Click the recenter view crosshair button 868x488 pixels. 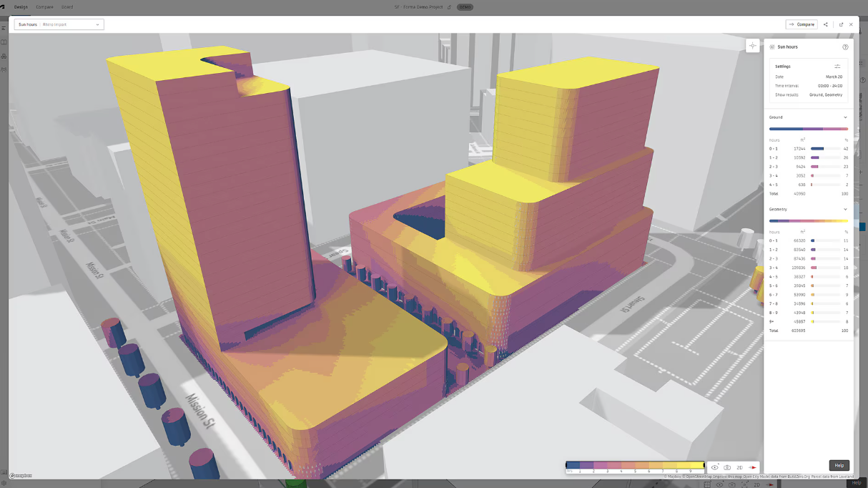pos(752,46)
